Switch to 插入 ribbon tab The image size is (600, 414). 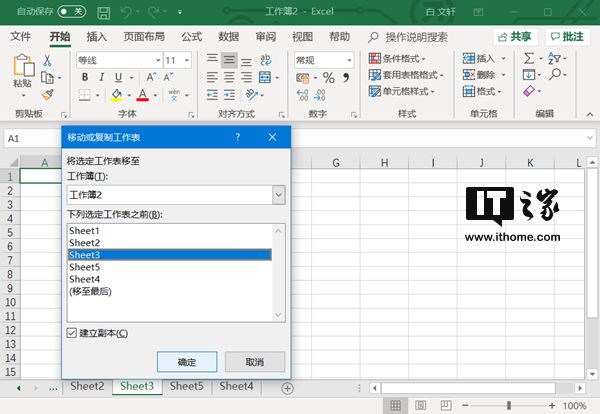(x=96, y=37)
